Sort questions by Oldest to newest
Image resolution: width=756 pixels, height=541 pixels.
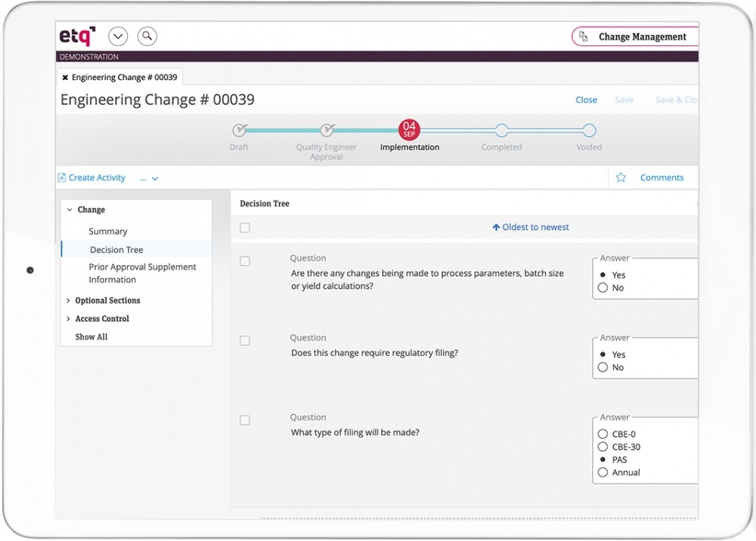(x=529, y=227)
